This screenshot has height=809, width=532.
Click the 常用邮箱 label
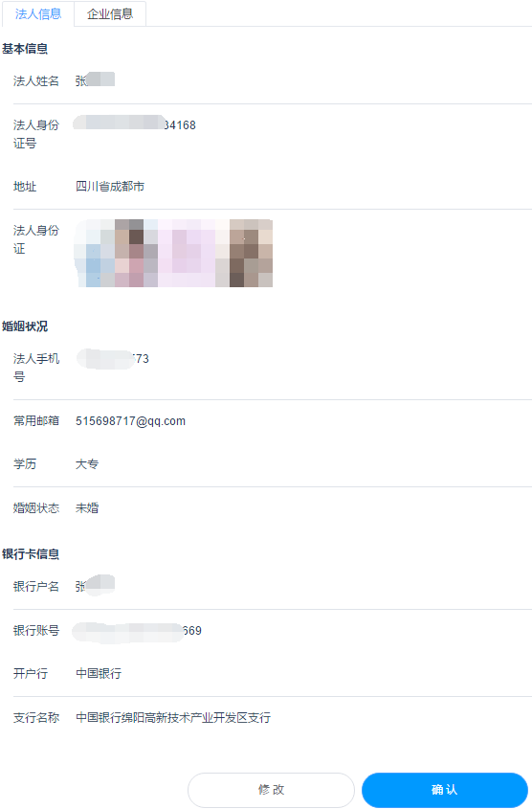coord(36,421)
